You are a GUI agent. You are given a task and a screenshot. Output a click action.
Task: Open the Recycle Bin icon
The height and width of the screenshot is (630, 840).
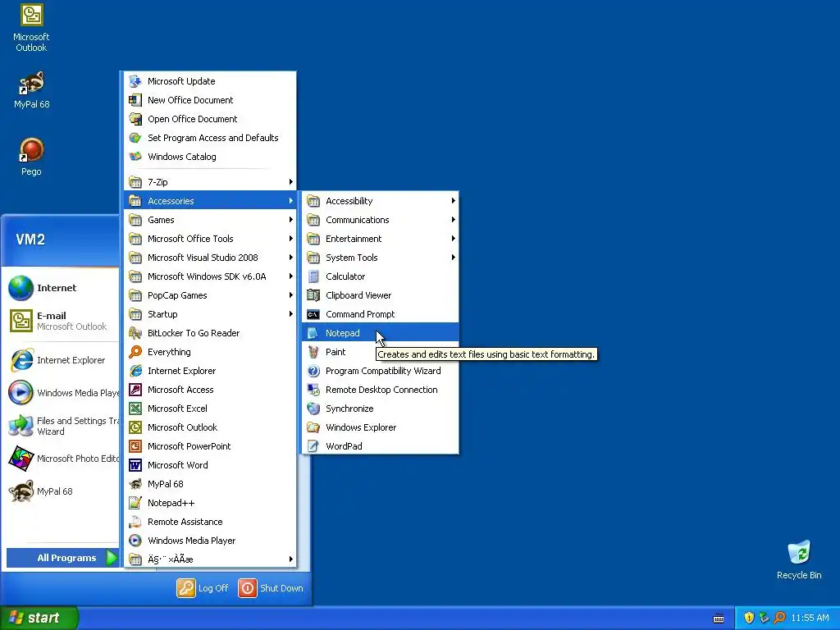(799, 560)
